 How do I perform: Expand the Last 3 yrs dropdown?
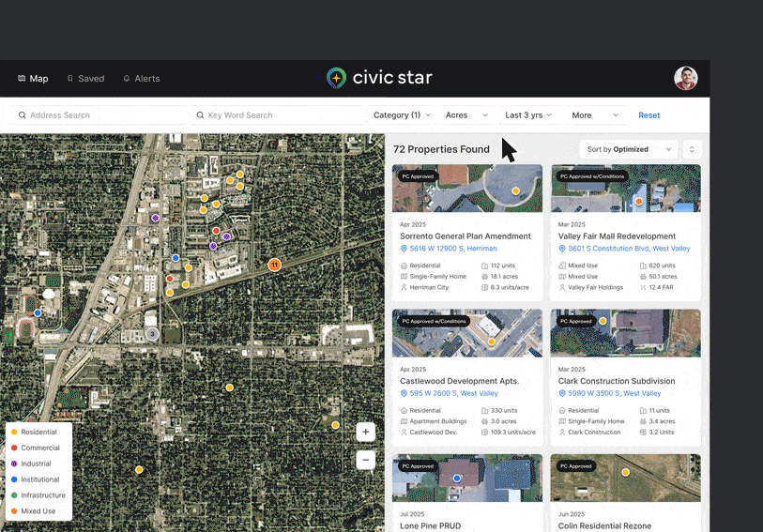click(528, 115)
